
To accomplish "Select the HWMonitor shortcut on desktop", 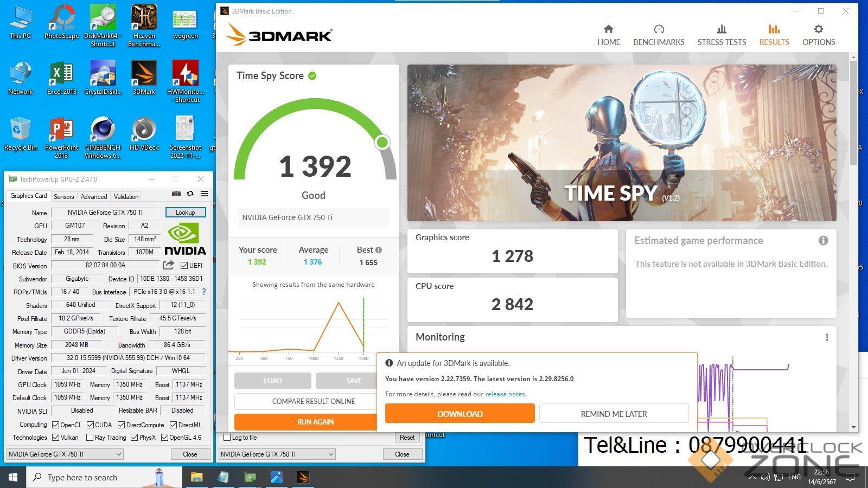I will click(x=186, y=81).
